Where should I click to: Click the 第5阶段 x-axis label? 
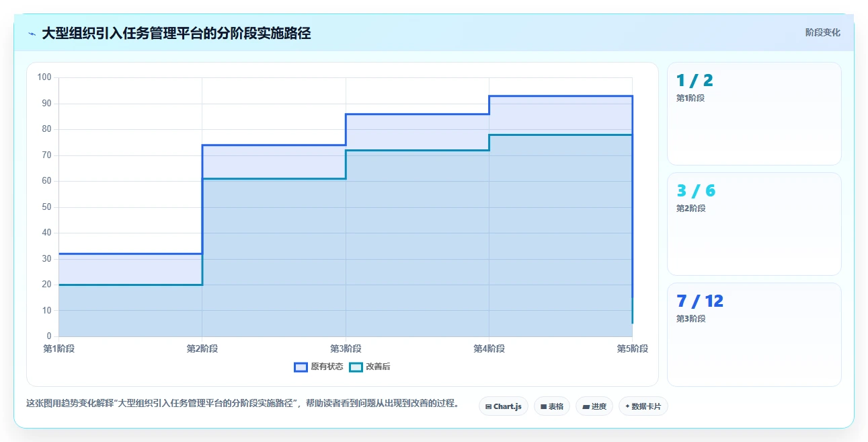(633, 348)
